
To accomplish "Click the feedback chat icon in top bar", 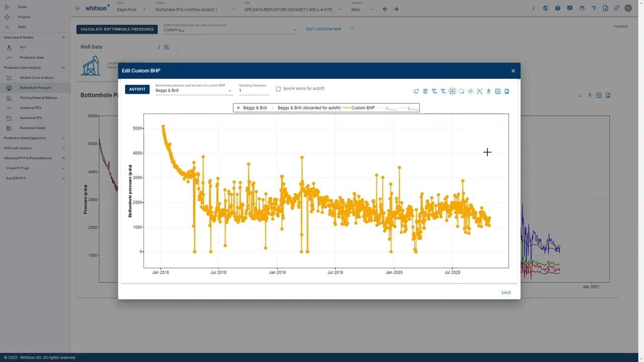I will point(570,9).
